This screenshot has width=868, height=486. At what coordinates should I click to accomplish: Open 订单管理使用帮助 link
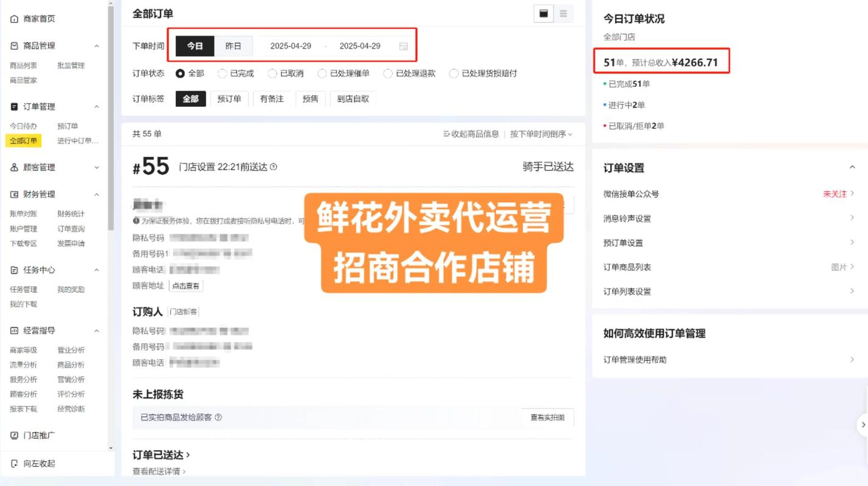pyautogui.click(x=729, y=360)
